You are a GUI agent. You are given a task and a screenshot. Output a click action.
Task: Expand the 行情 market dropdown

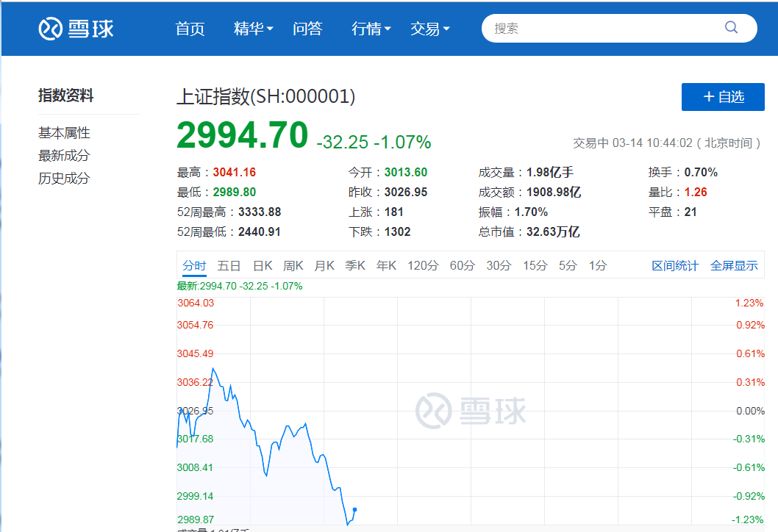[371, 29]
